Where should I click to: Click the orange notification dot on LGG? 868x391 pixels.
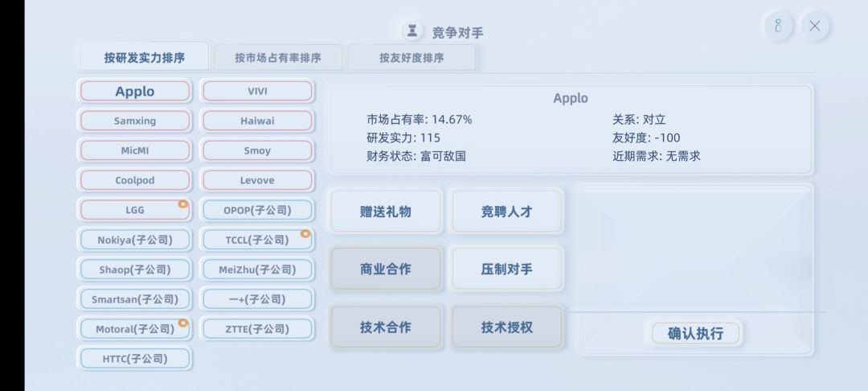pos(182,204)
